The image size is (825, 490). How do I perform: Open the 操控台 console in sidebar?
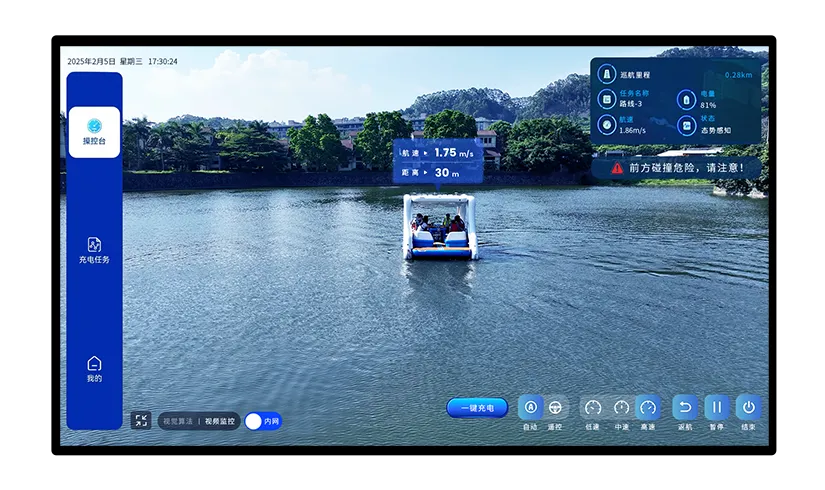[94, 132]
